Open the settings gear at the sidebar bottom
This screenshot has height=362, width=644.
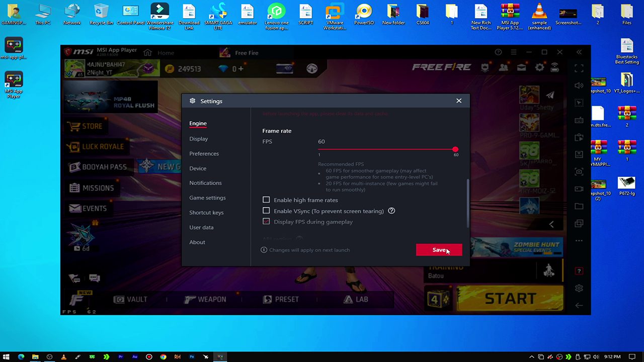tap(579, 288)
